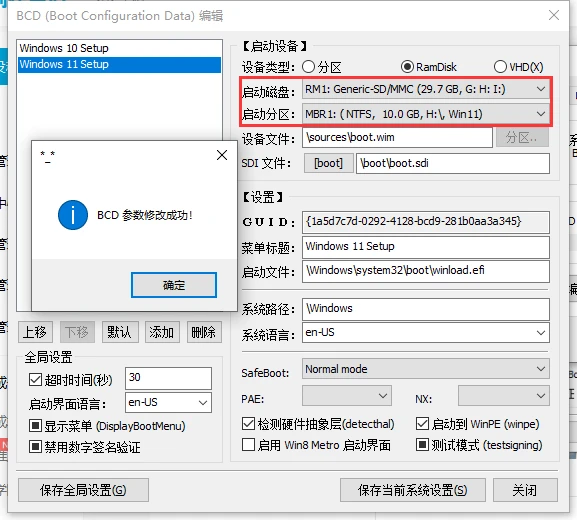This screenshot has height=520, width=577.
Task: Add a boot entry with 添加 button
Action: pos(162,332)
